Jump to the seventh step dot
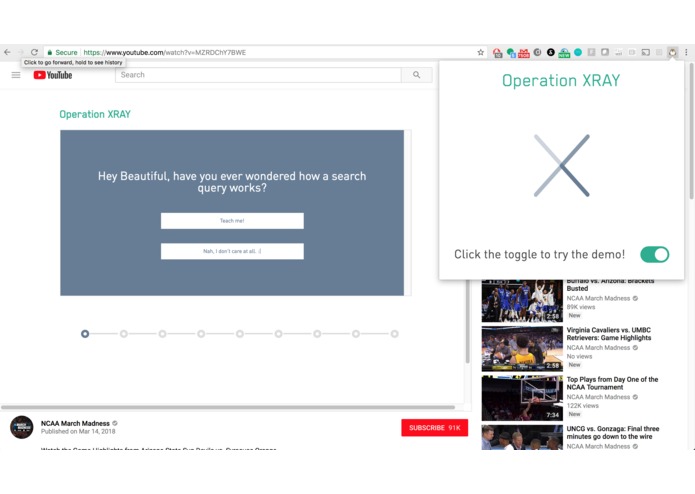695x494 pixels. (x=317, y=334)
